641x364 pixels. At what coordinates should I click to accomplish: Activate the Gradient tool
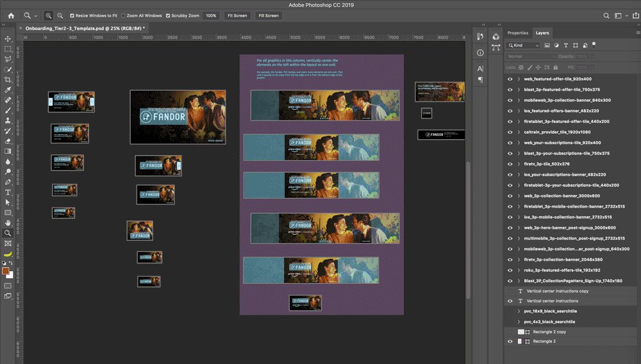click(x=8, y=151)
